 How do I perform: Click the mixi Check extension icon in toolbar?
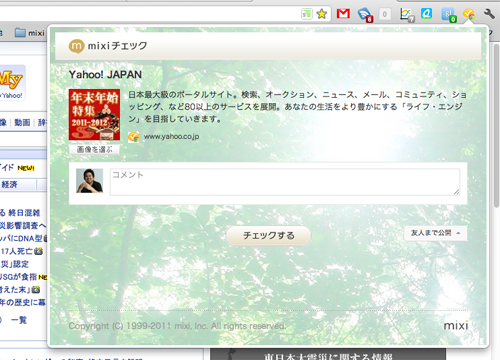[x=468, y=14]
